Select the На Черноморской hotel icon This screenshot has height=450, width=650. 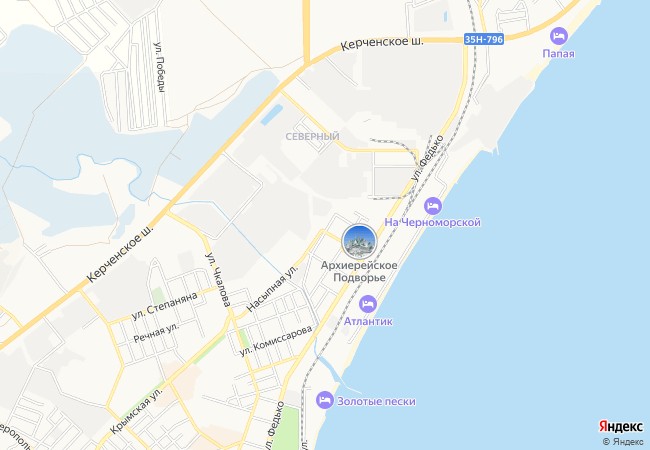[x=433, y=206]
